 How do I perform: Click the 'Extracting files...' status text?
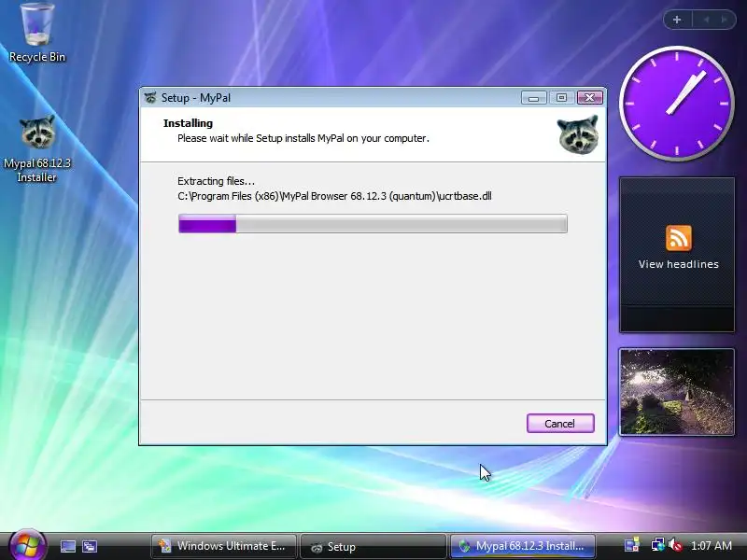(x=216, y=181)
